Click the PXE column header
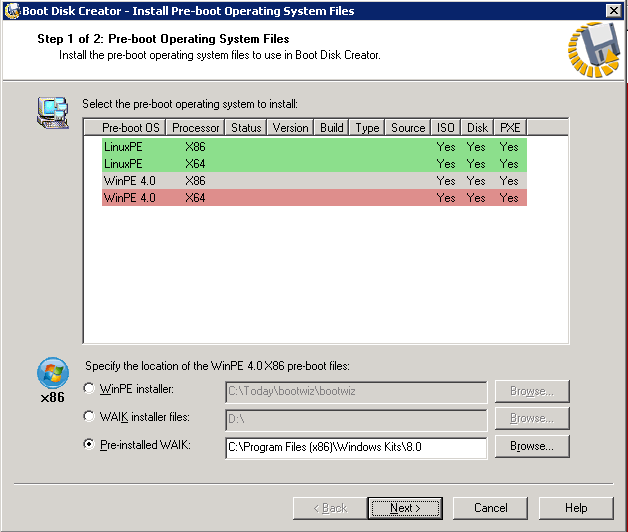The width and height of the screenshot is (628, 532). point(510,128)
